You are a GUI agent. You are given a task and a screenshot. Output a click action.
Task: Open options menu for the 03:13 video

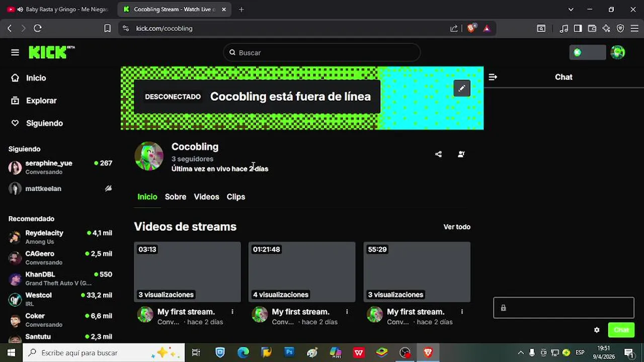click(x=232, y=312)
